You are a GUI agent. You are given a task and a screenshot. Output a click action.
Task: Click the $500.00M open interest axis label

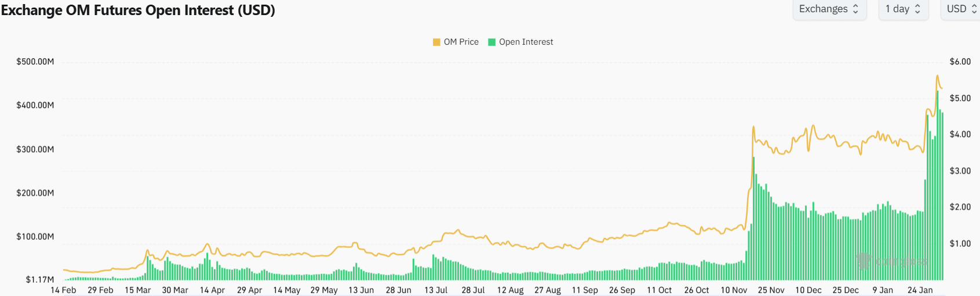(35, 62)
